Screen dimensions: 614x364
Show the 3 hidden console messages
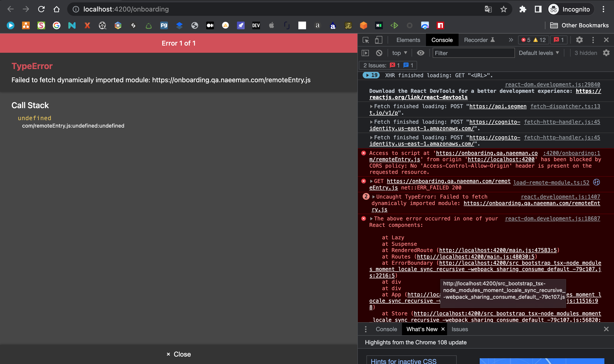(585, 53)
